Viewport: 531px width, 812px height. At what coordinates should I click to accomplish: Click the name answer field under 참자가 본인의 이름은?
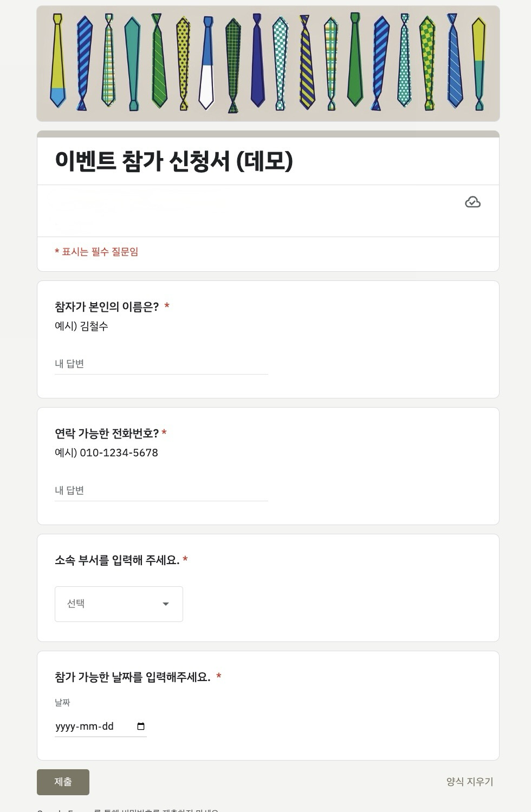tap(161, 364)
